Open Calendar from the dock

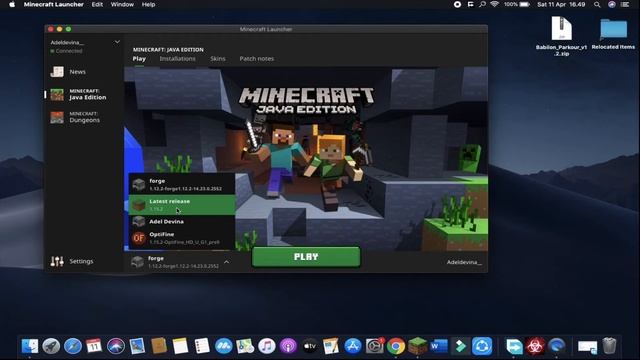[x=94, y=346]
